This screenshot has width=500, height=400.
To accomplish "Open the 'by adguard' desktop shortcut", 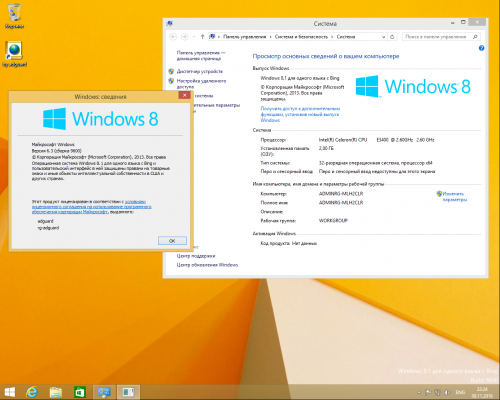I will 14,54.
